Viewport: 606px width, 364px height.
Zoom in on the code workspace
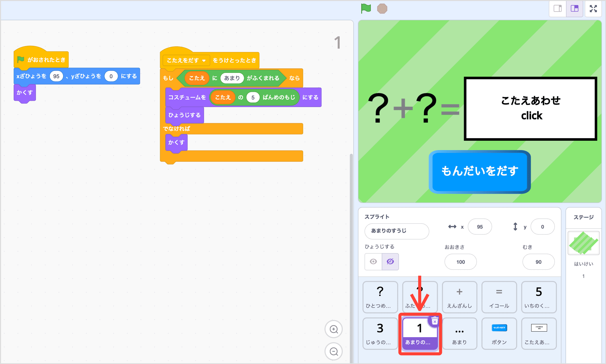(334, 329)
